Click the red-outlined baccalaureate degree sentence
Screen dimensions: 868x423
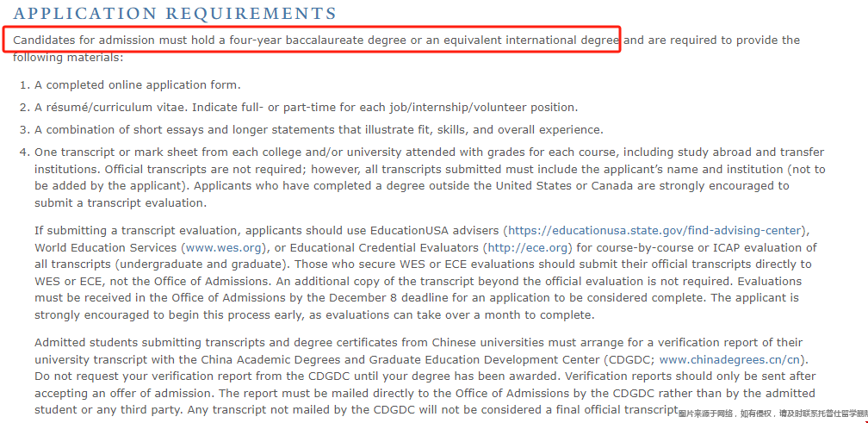click(x=315, y=40)
